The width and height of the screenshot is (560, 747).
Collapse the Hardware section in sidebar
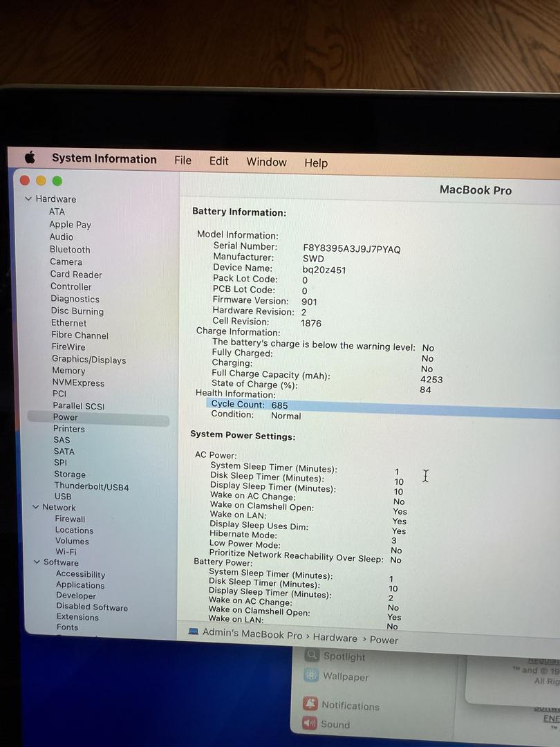coord(28,199)
